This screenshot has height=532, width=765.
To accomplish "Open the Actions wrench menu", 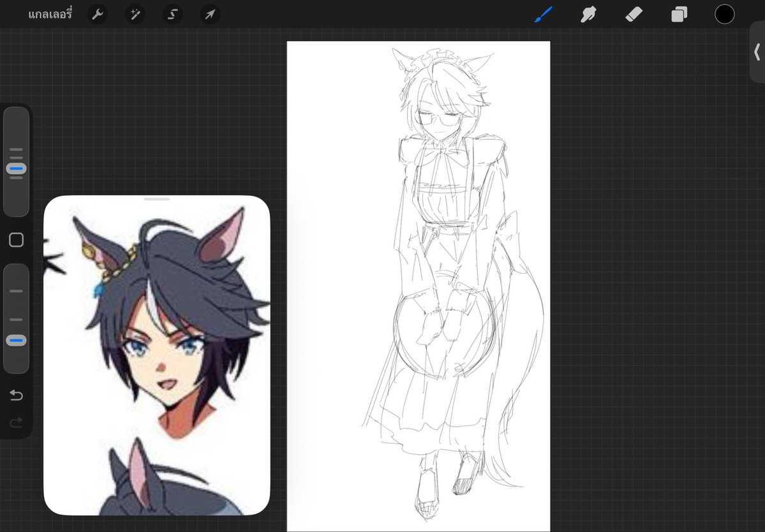I will [x=98, y=14].
